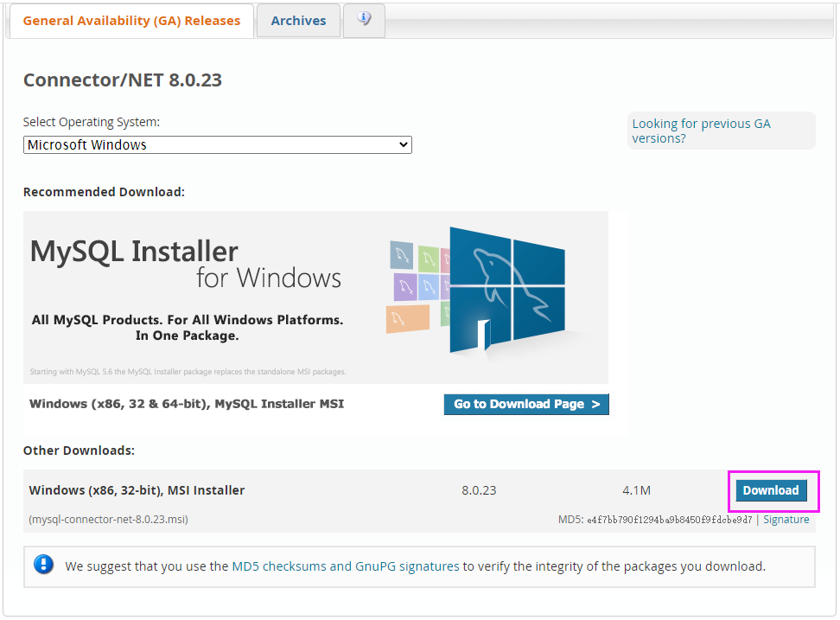Click 'Windows (x86, 32 & 64-bit), MySQL Installer MSI' label
This screenshot has height=620, width=840.
click(x=187, y=404)
